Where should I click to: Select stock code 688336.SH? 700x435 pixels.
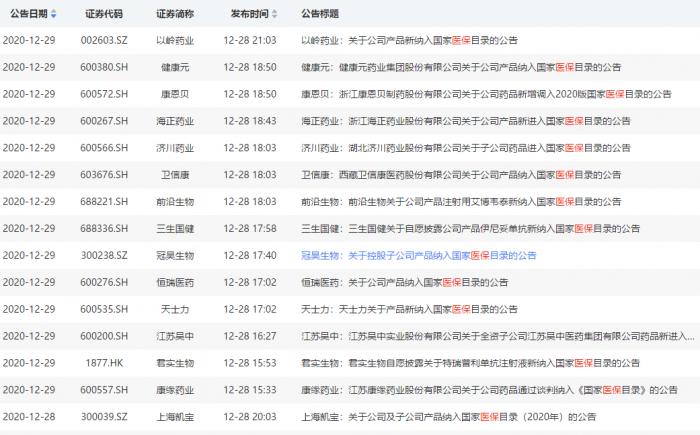(104, 229)
